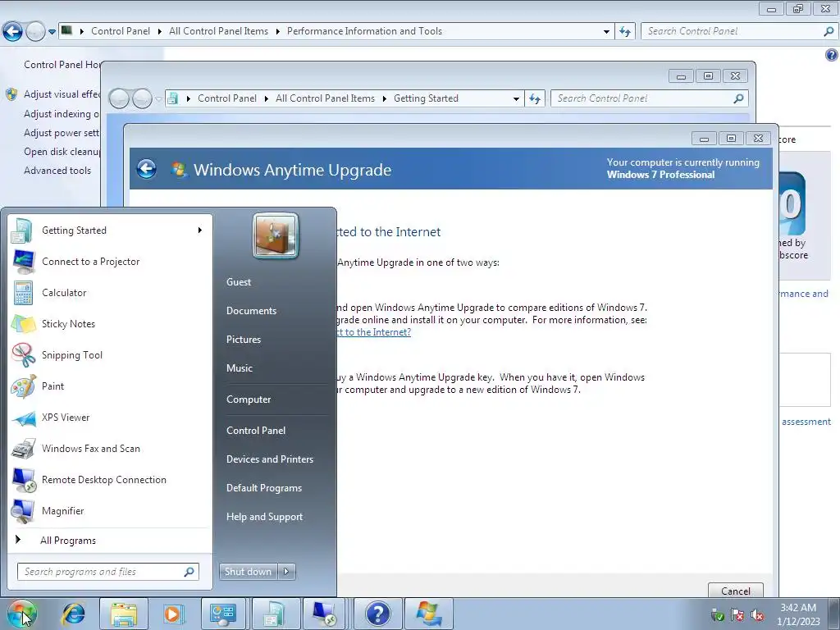This screenshot has height=630, width=840.
Task: Click Open disk cleanup link
Action: 62,152
